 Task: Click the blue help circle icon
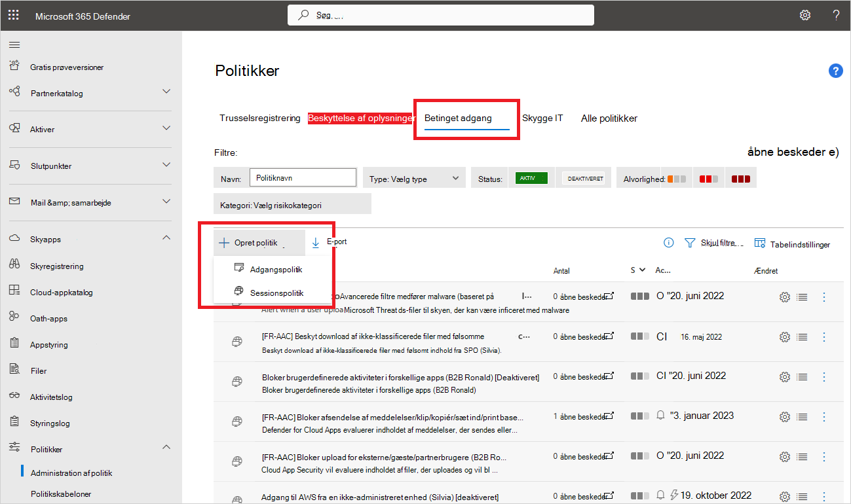835,71
